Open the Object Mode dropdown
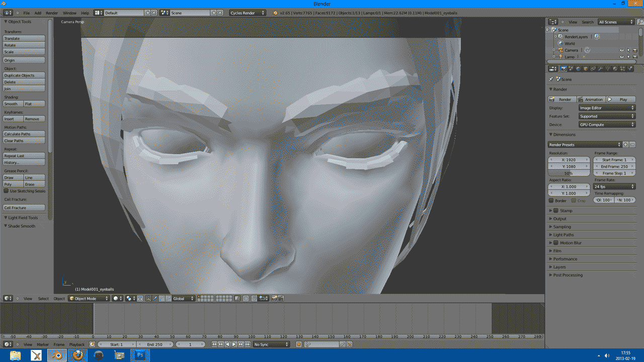Screen dimensions: 644x362 pos(88,298)
